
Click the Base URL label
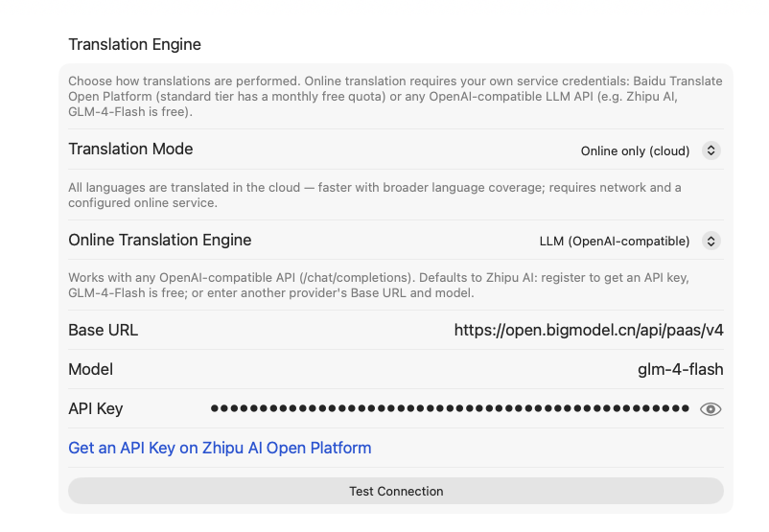(103, 330)
